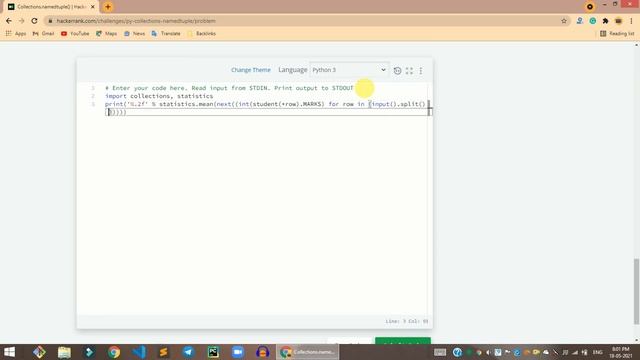This screenshot has width=640, height=360.
Task: Open the Change Theme link
Action: pos(251,70)
